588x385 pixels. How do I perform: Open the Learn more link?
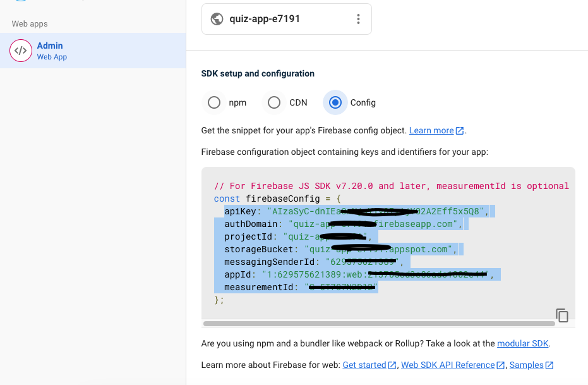(431, 131)
